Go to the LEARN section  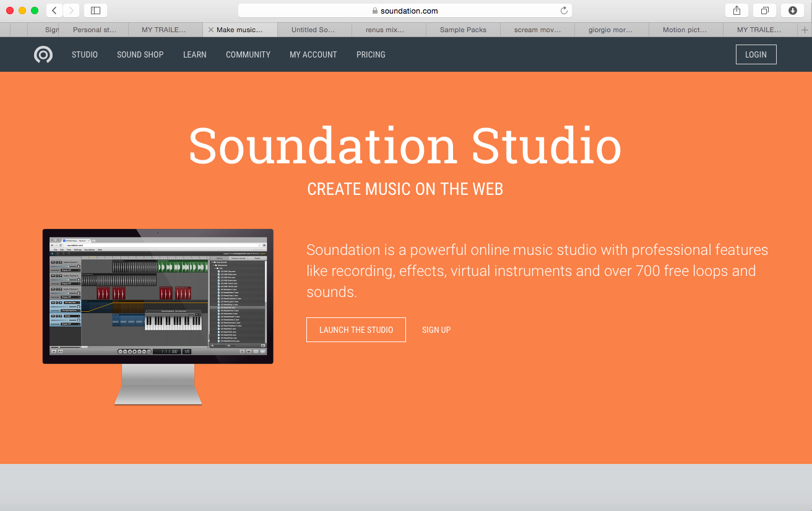pyautogui.click(x=195, y=54)
